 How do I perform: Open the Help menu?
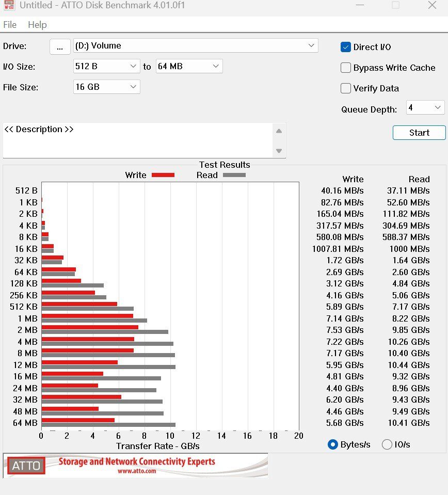coord(37,25)
